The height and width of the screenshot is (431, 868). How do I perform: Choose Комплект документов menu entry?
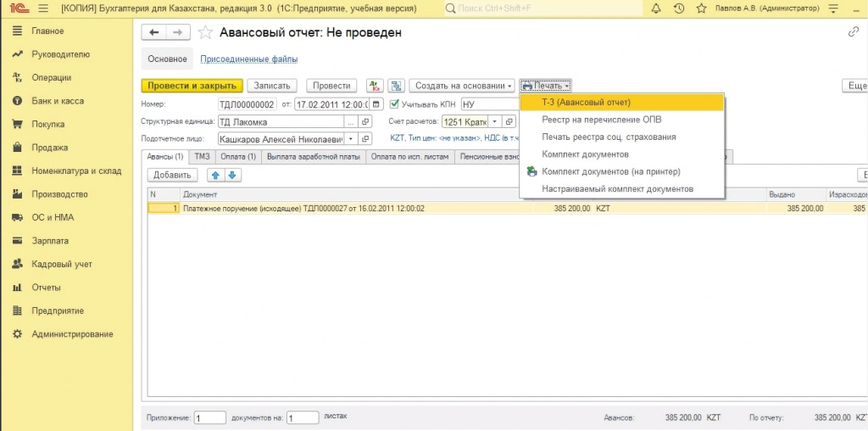pos(622,154)
